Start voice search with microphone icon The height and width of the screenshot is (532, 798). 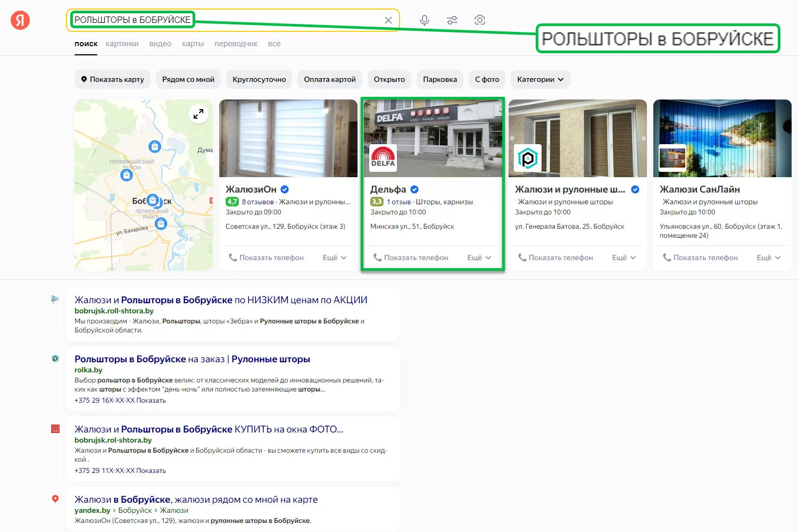[x=424, y=20]
